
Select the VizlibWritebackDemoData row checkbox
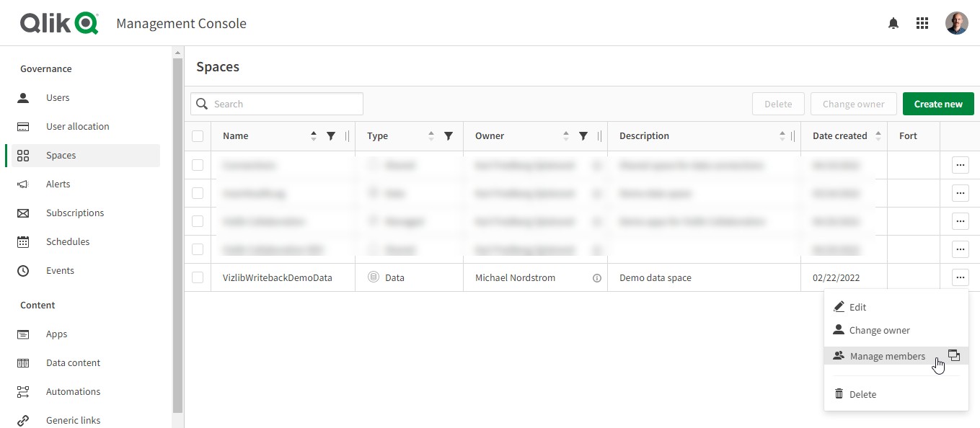[x=198, y=277]
